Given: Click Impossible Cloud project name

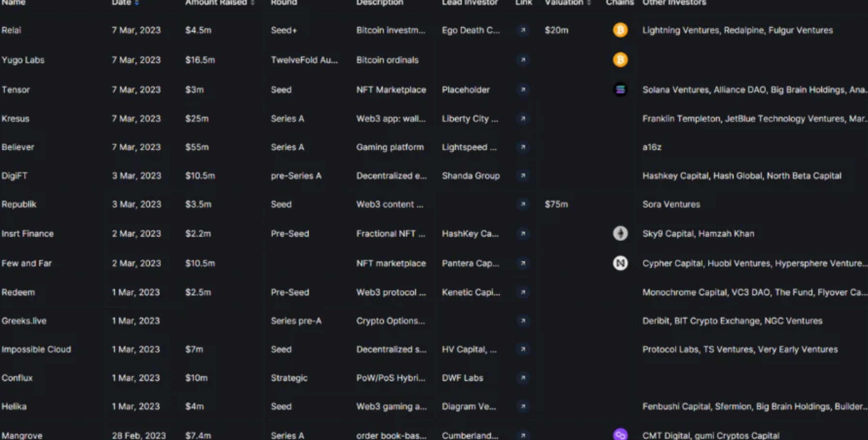Looking at the screenshot, I should (x=36, y=349).
